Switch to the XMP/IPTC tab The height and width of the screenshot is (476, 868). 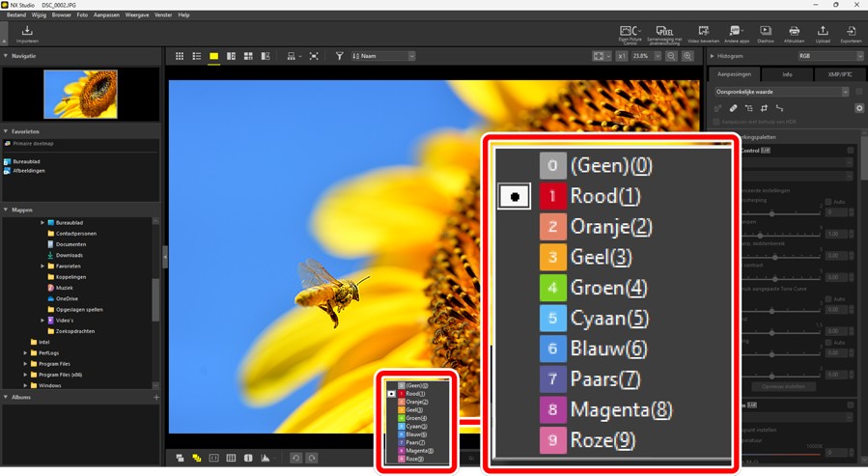point(839,74)
